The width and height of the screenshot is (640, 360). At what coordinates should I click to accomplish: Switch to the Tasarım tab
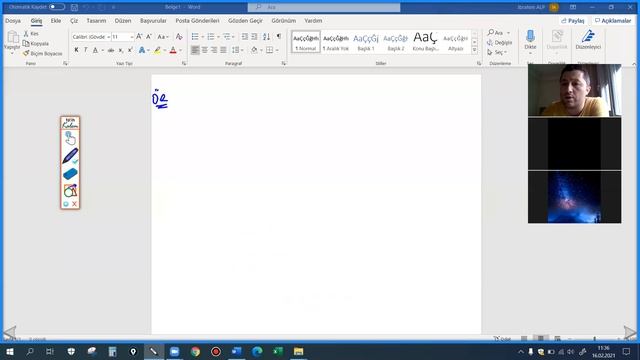96,20
